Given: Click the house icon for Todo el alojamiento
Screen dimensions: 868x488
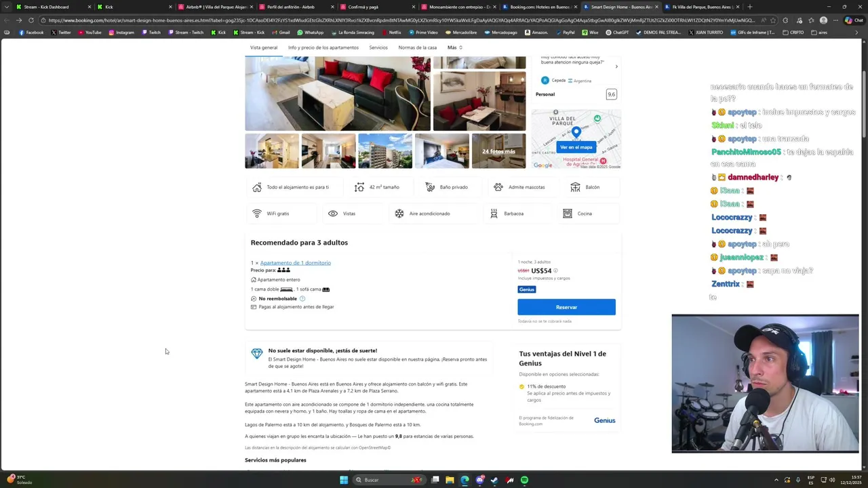Looking at the screenshot, I should pos(256,187).
